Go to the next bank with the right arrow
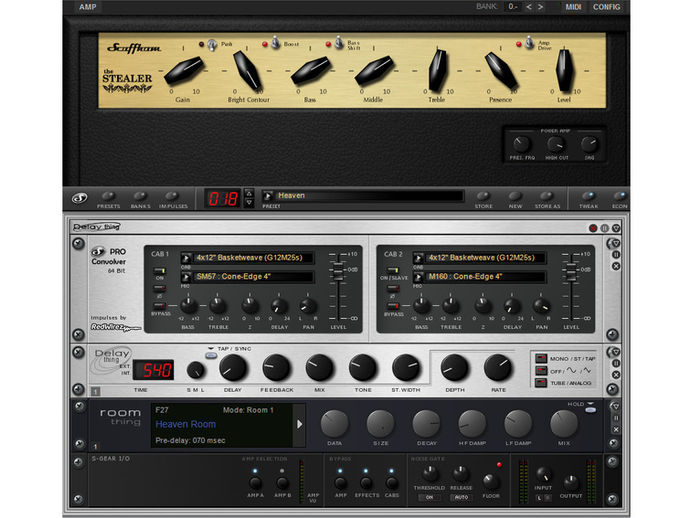The width and height of the screenshot is (690, 518). point(540,7)
